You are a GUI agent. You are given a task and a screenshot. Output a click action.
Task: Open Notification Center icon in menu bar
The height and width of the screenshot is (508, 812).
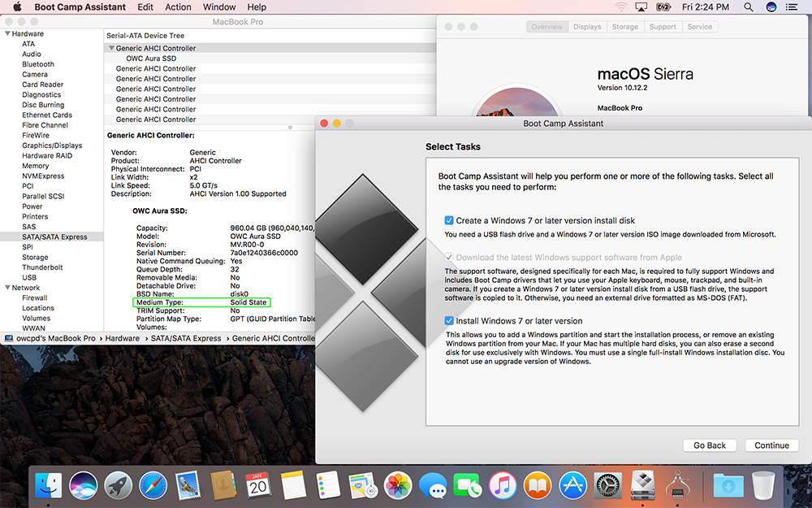(x=791, y=7)
